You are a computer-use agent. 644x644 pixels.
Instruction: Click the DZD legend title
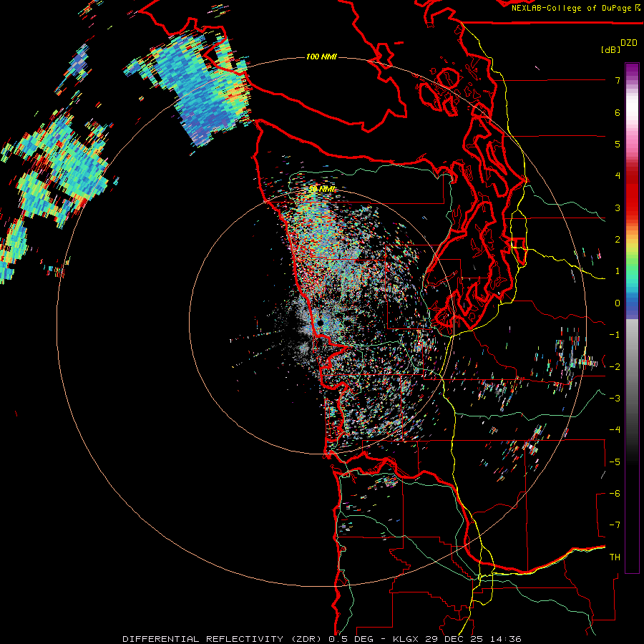point(629,43)
